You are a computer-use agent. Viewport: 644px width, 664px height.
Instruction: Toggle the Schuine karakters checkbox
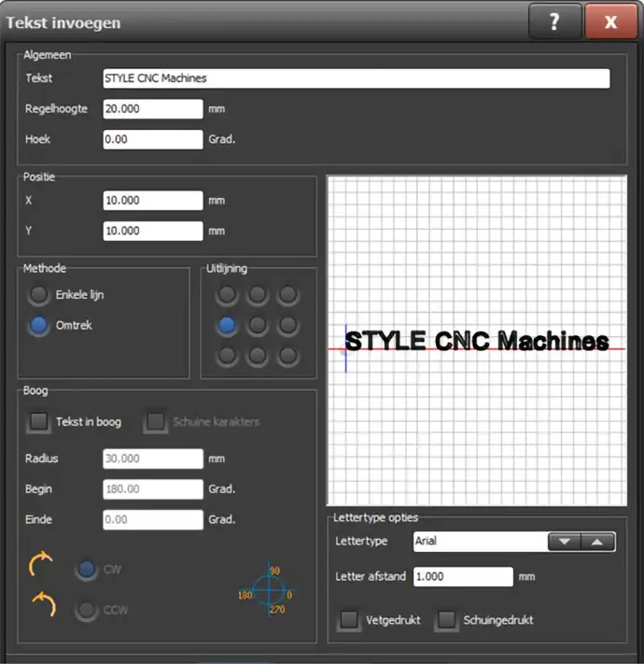[155, 422]
